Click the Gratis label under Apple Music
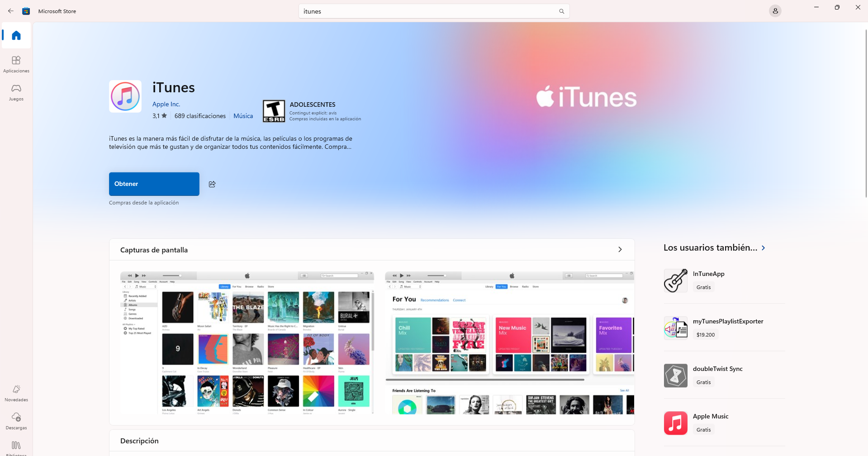Screen dimensions: 868x456 [704, 430]
